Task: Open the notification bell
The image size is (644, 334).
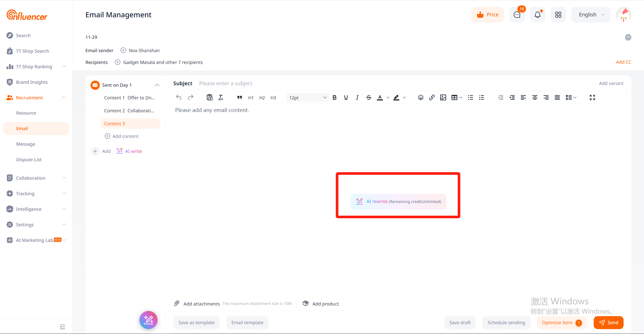Action: click(x=537, y=15)
